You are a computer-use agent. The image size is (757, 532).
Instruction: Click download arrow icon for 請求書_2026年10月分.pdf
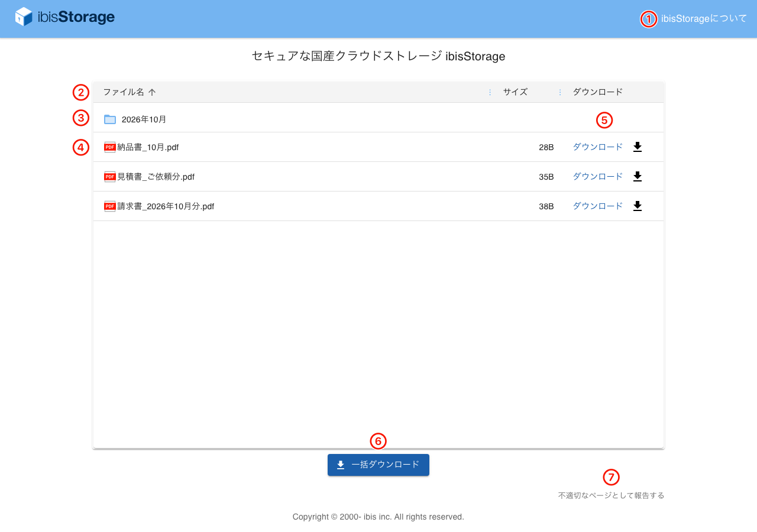637,206
